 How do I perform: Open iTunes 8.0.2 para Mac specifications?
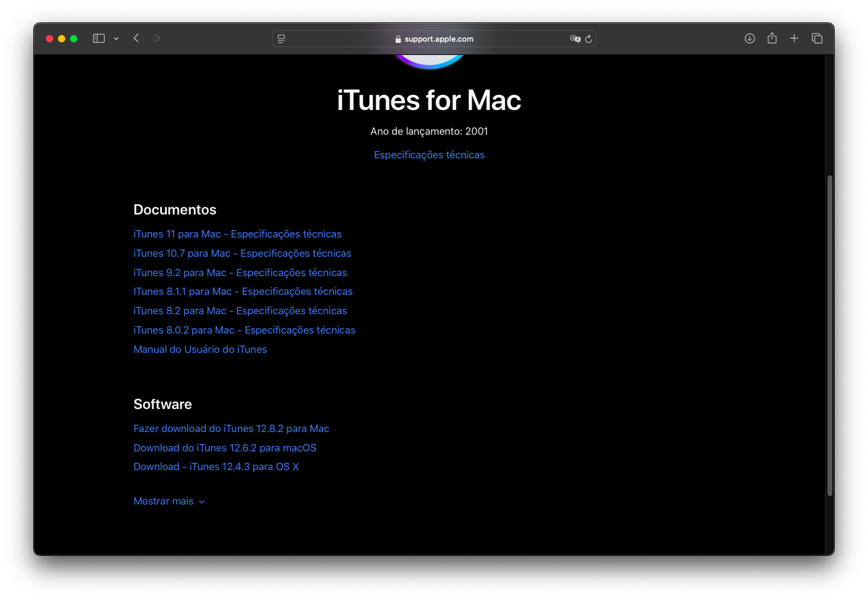(x=245, y=331)
